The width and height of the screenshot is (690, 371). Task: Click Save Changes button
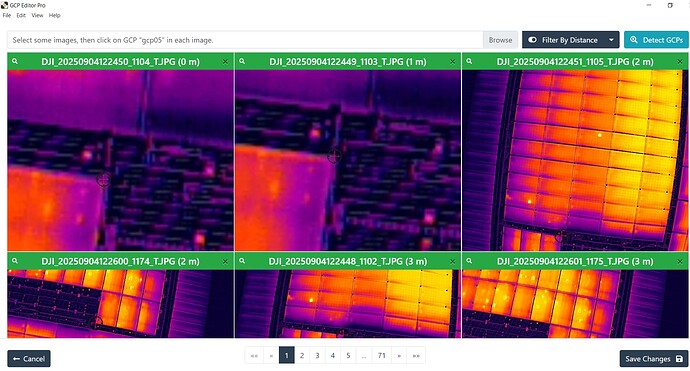(653, 359)
